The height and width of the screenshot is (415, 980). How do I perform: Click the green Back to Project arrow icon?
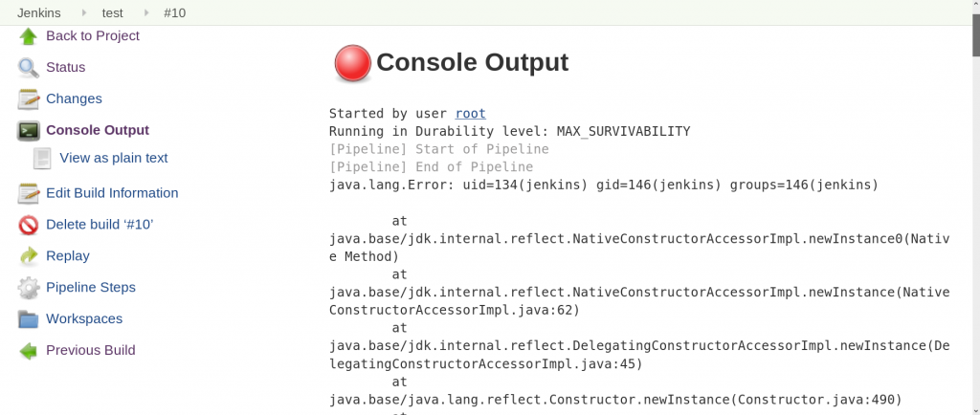coord(28,37)
